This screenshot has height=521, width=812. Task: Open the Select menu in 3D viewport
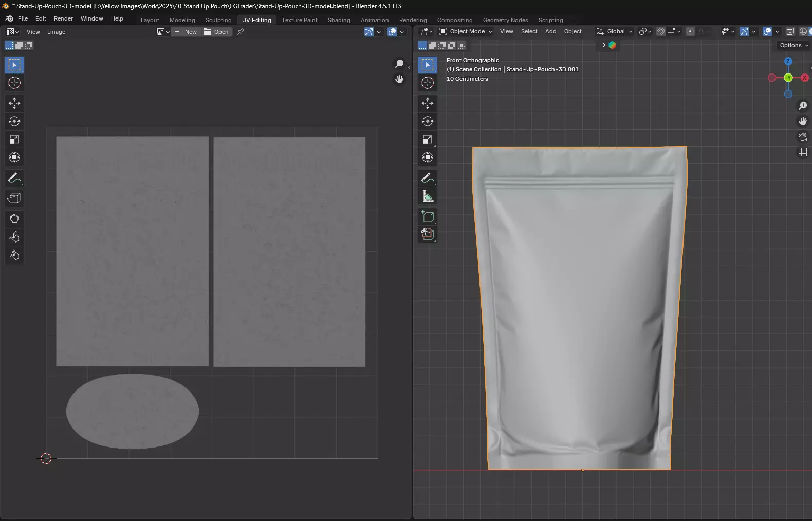pos(529,31)
